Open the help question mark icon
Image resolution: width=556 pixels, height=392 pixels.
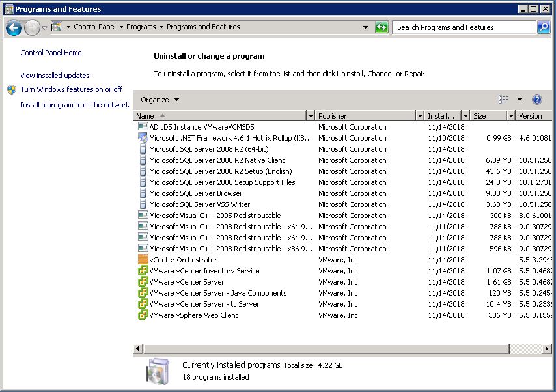537,100
